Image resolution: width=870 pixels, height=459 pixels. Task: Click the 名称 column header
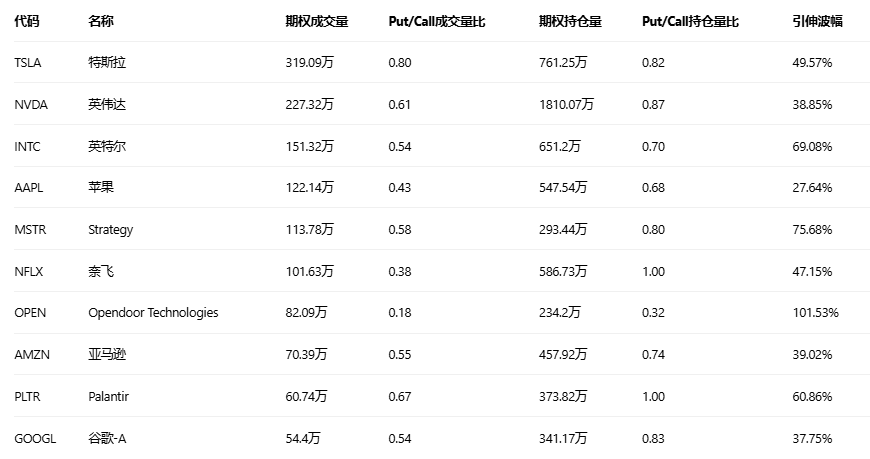(x=101, y=21)
